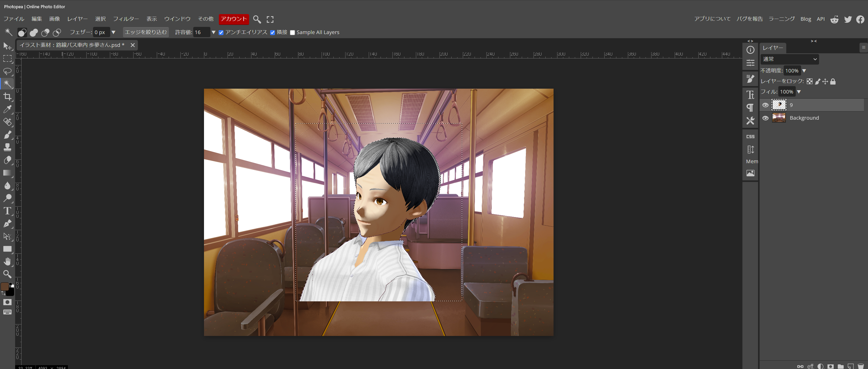Click the アカウント button
The image size is (868, 369).
[233, 19]
